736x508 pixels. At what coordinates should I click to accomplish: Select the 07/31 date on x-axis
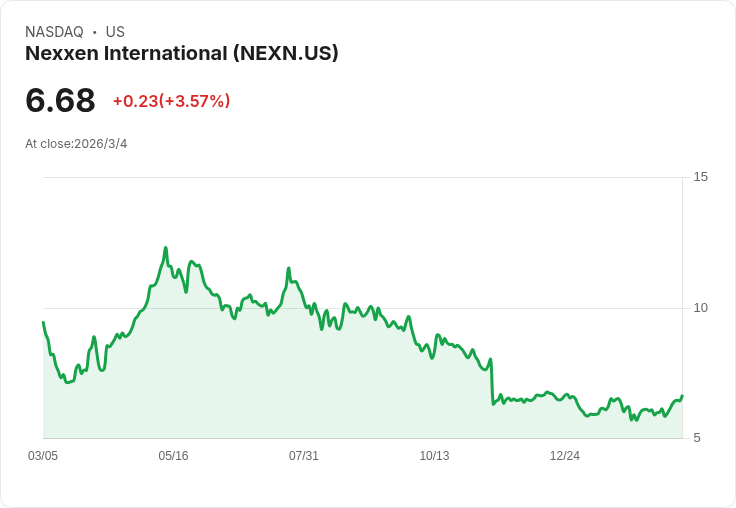[x=304, y=456]
